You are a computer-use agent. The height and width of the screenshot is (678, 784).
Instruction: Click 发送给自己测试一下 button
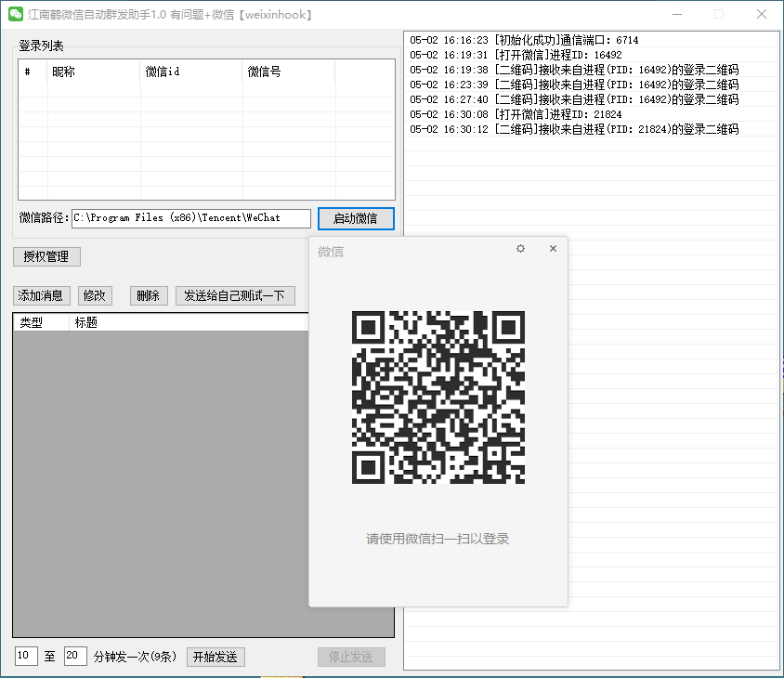235,295
